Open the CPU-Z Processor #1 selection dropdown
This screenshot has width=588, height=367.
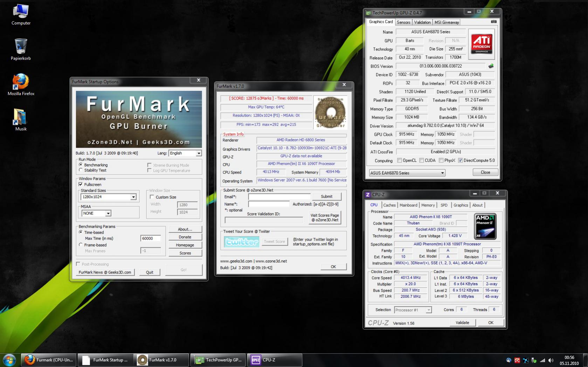(x=413, y=310)
